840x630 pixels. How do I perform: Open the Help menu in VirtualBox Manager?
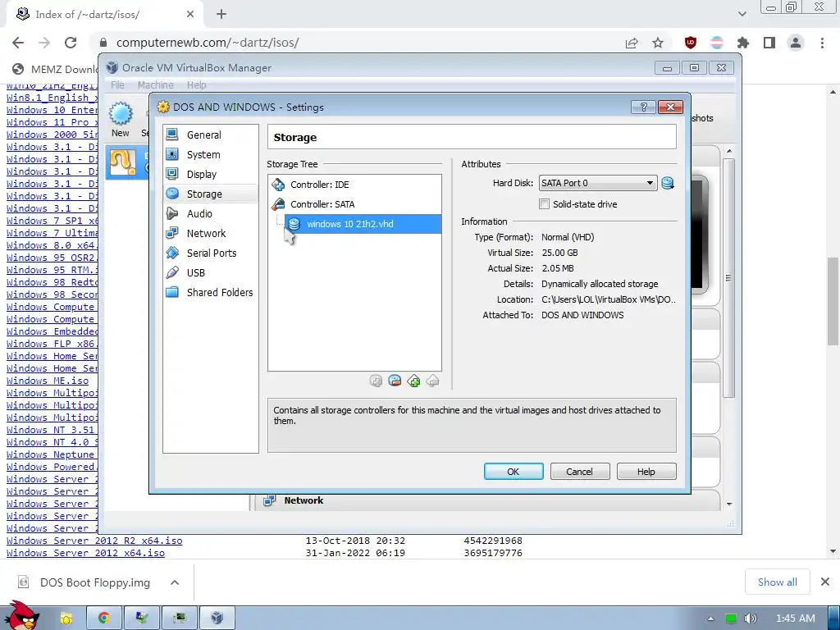(x=196, y=85)
